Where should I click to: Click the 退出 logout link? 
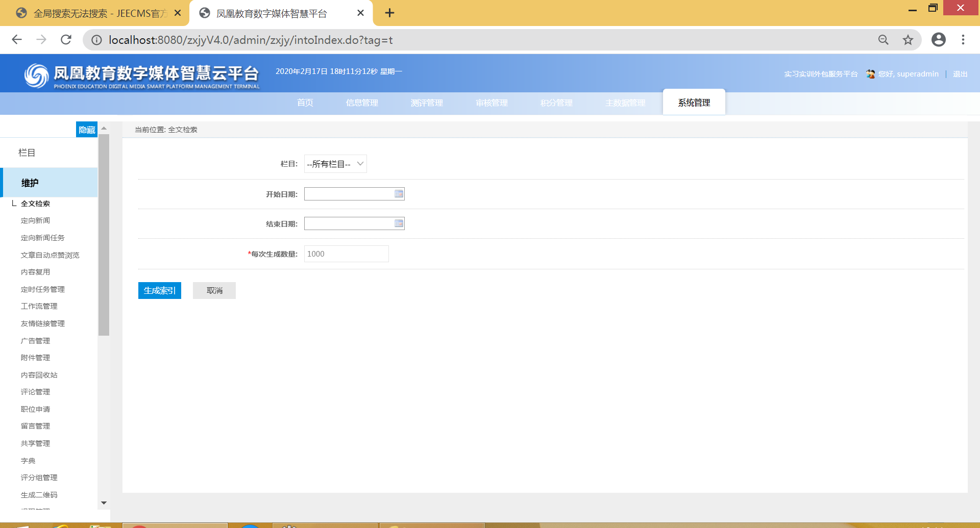960,74
